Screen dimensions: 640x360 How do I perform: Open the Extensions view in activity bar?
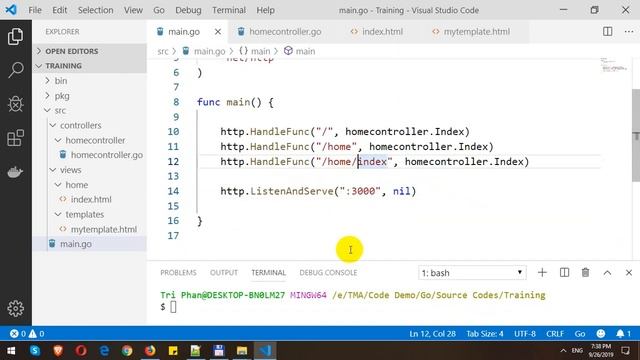click(x=16, y=138)
